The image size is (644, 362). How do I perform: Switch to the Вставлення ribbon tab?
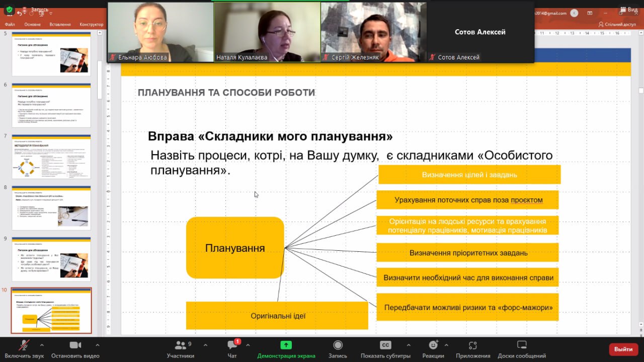click(60, 24)
